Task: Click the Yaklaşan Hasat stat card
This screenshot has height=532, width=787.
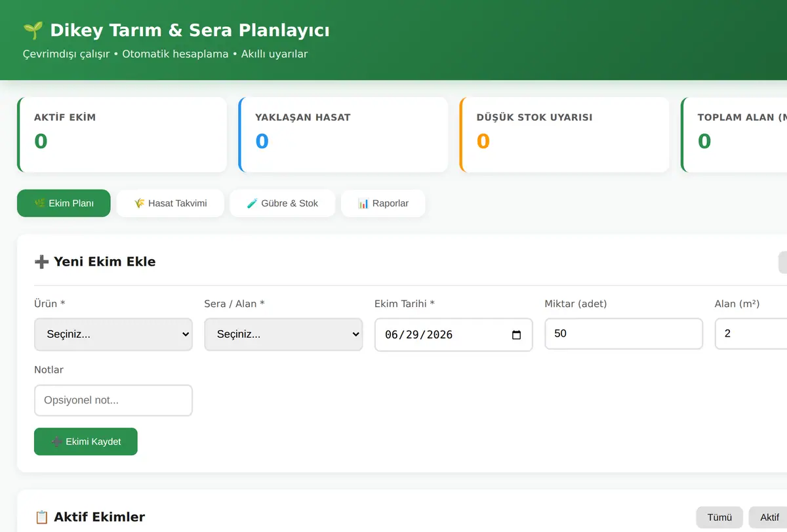Action: (x=343, y=135)
